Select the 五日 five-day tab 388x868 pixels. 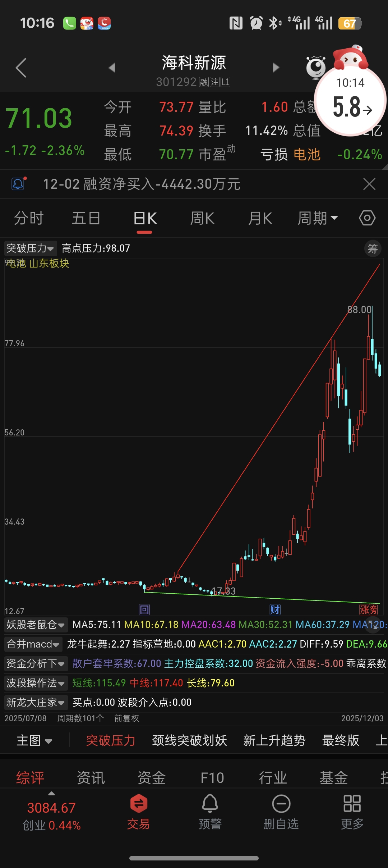[x=86, y=218]
